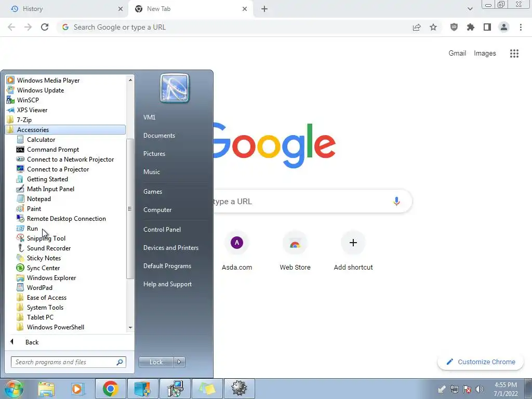
Task: Open Connect to a Network Projector
Action: pyautogui.click(x=70, y=159)
